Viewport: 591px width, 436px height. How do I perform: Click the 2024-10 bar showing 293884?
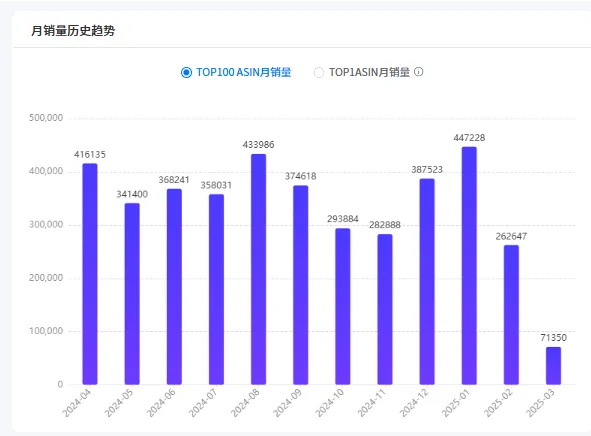(x=343, y=306)
